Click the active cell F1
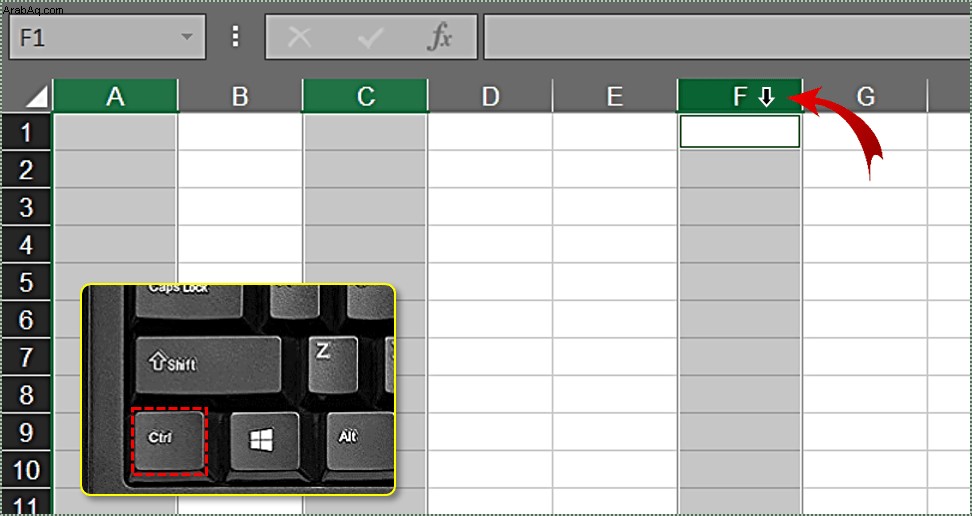Viewport: 972px width, 516px height. tap(740, 131)
